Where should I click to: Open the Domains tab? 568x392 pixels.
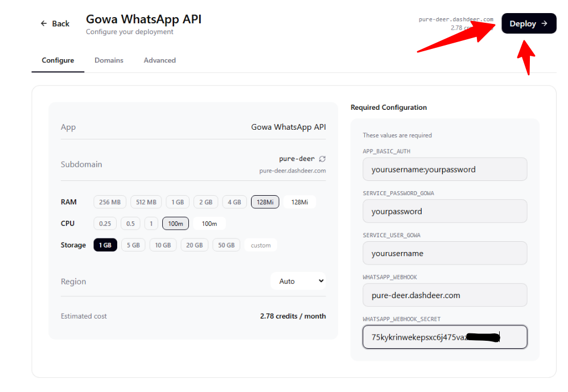tap(109, 60)
